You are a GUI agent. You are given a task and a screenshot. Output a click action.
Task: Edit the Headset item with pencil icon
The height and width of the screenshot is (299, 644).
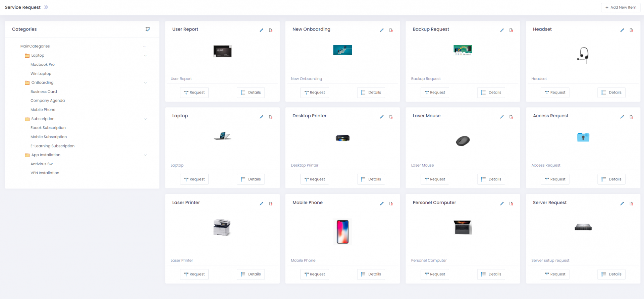pyautogui.click(x=622, y=30)
